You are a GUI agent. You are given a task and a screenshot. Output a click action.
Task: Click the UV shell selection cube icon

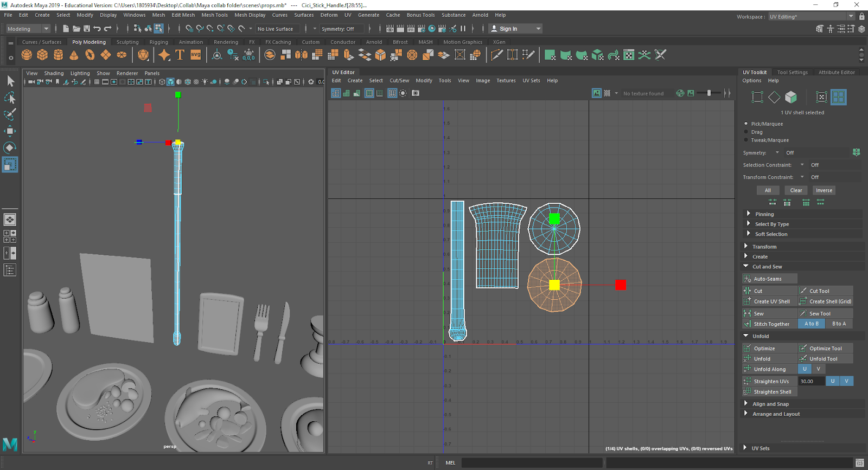[x=791, y=97]
